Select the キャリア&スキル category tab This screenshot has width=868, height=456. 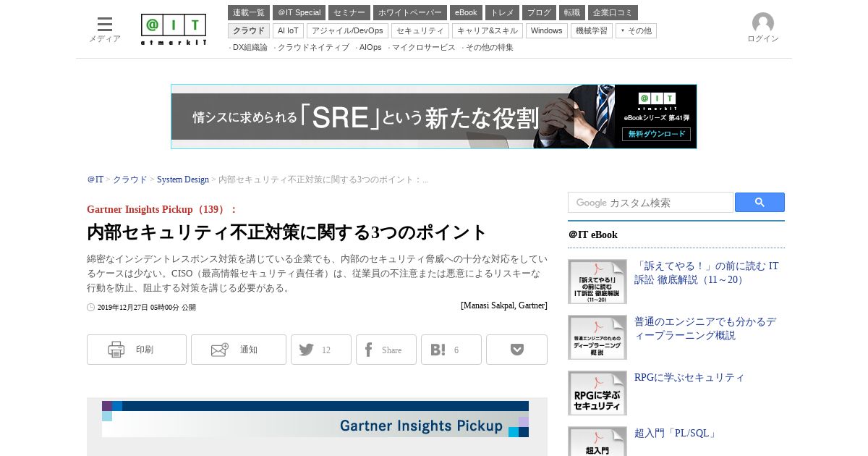(x=488, y=30)
